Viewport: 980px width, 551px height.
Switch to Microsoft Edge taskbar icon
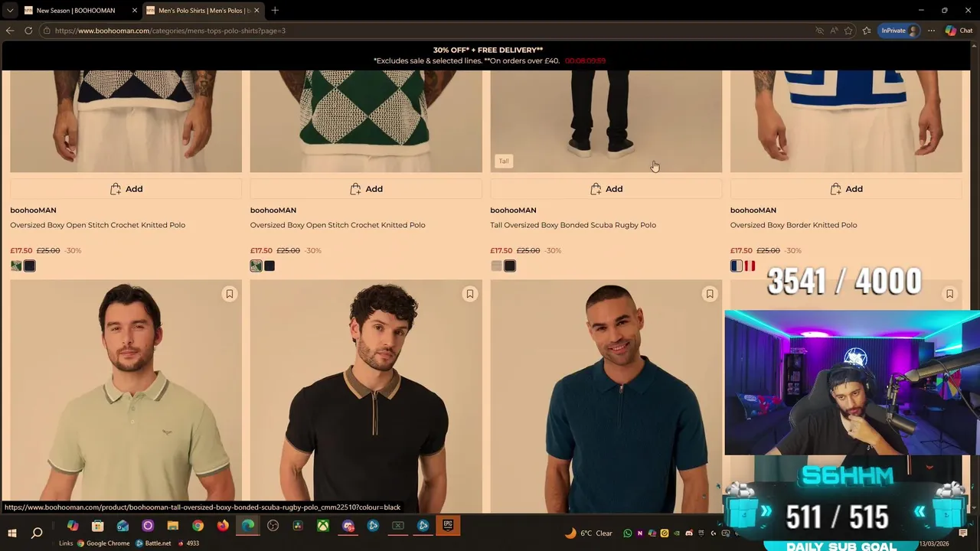(x=248, y=526)
